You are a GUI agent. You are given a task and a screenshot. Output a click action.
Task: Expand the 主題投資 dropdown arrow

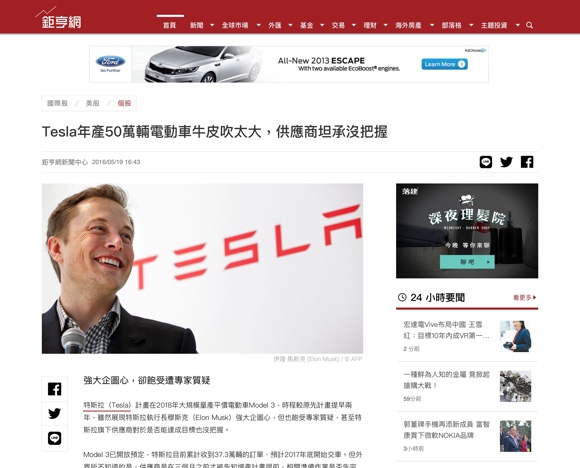tap(517, 25)
